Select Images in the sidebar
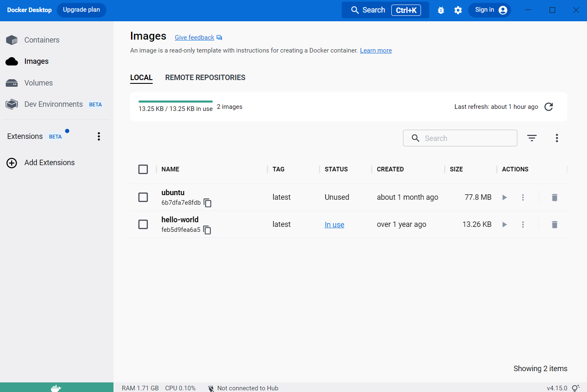This screenshot has width=587, height=392. point(36,61)
